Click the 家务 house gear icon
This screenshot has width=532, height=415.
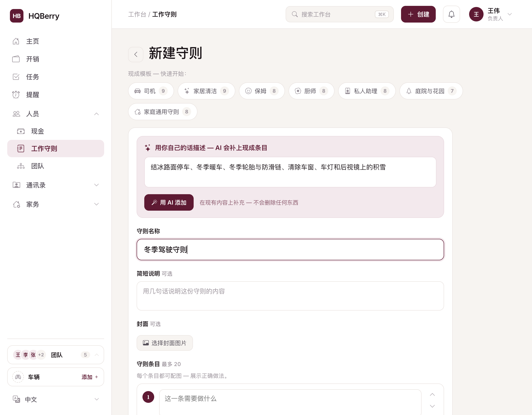pos(16,204)
